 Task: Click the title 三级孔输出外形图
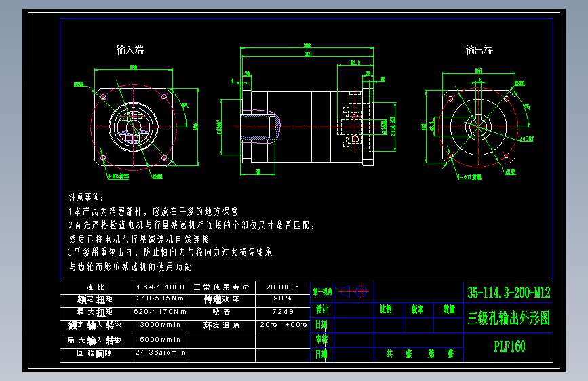click(509, 318)
